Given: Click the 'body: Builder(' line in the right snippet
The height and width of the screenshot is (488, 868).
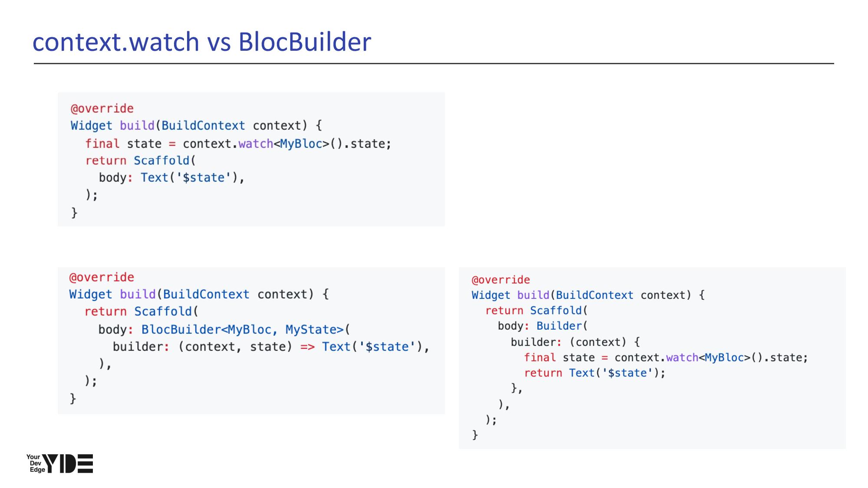Looking at the screenshot, I should pyautogui.click(x=542, y=326).
